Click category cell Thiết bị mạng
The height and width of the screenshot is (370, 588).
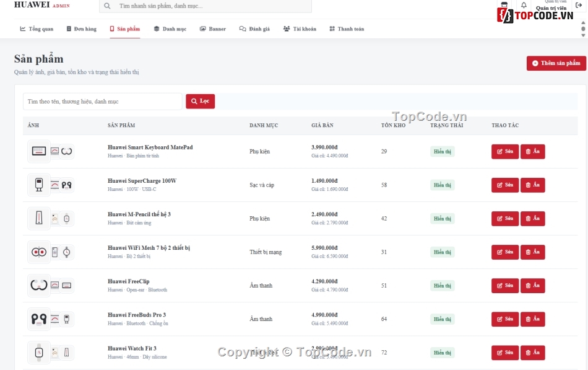pyautogui.click(x=266, y=252)
